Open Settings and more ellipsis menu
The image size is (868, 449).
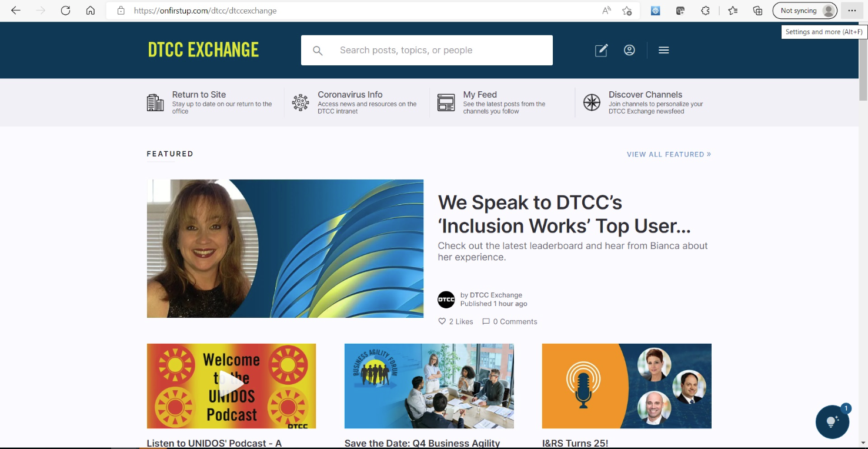(x=852, y=11)
